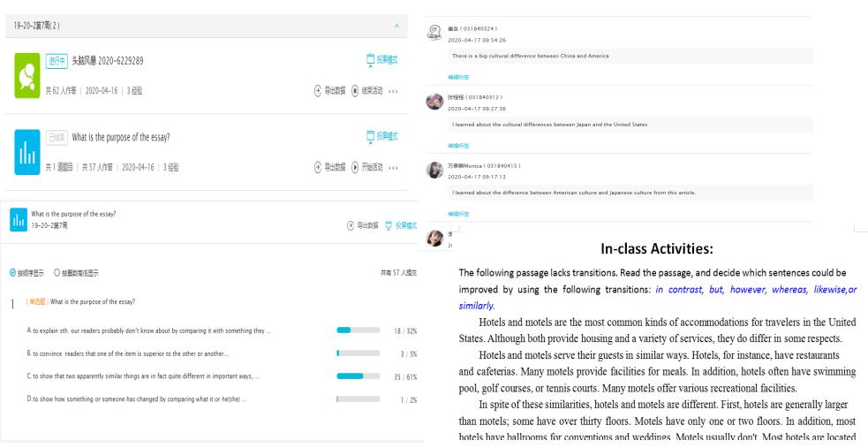Open the 头脑风暴 2020-6229289 activity title
The width and height of the screenshot is (868, 448).
108,59
